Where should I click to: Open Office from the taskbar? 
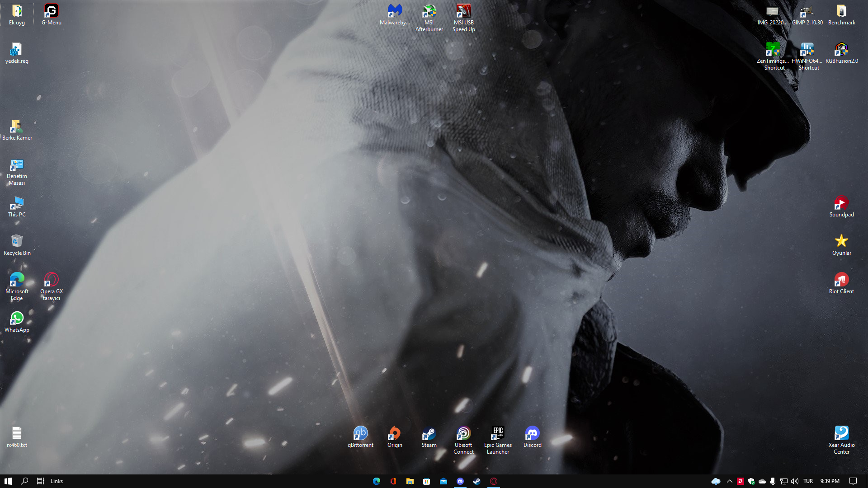(x=393, y=481)
